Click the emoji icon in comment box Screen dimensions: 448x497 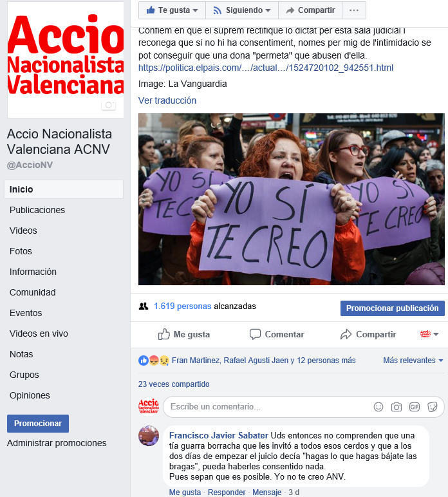[x=378, y=407]
